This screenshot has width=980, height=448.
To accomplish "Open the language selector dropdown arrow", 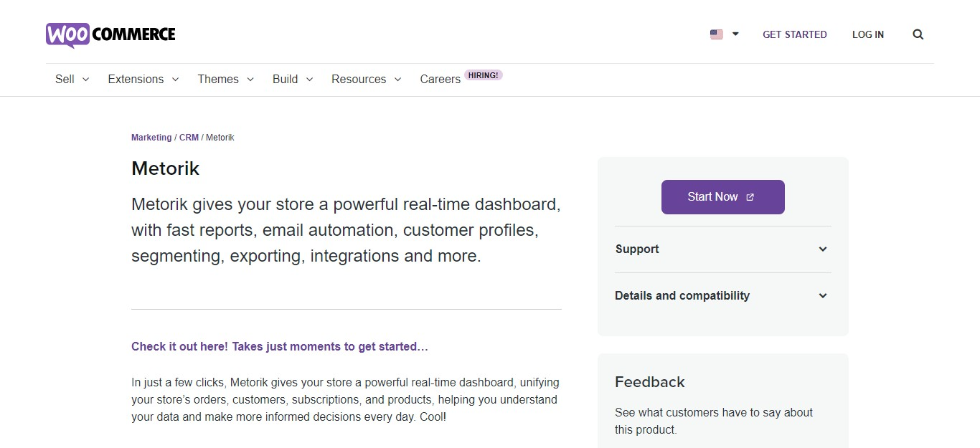I will click(735, 34).
